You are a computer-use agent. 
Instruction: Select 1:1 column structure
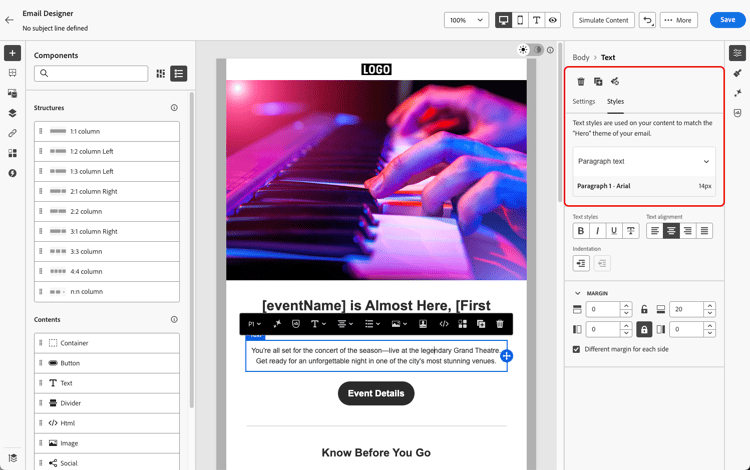click(107, 131)
